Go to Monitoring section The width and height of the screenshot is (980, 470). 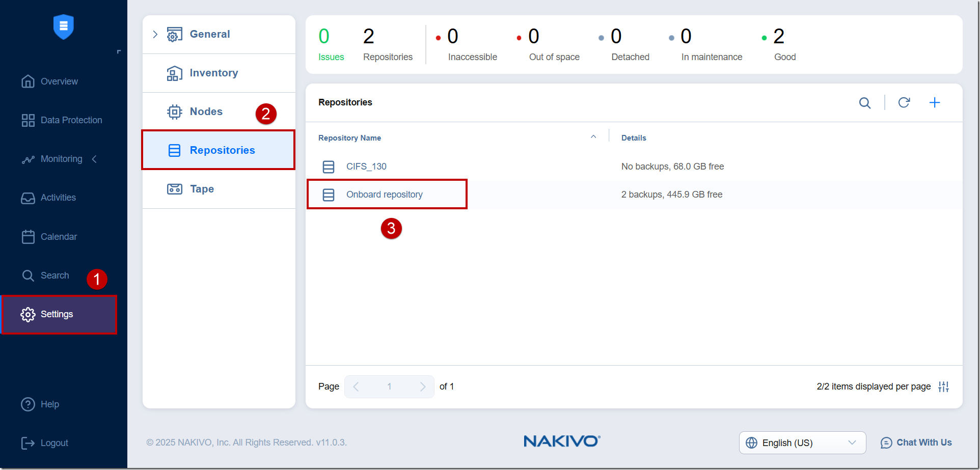click(51, 159)
